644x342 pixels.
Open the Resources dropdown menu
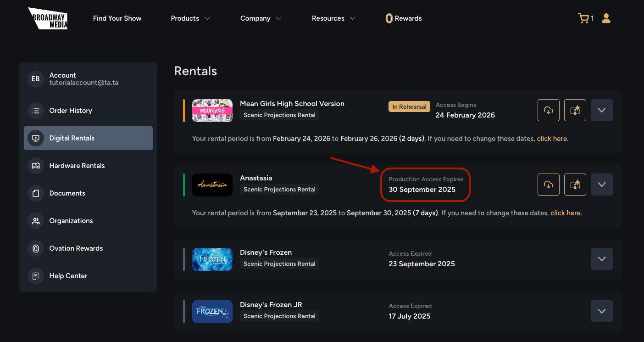tap(333, 18)
